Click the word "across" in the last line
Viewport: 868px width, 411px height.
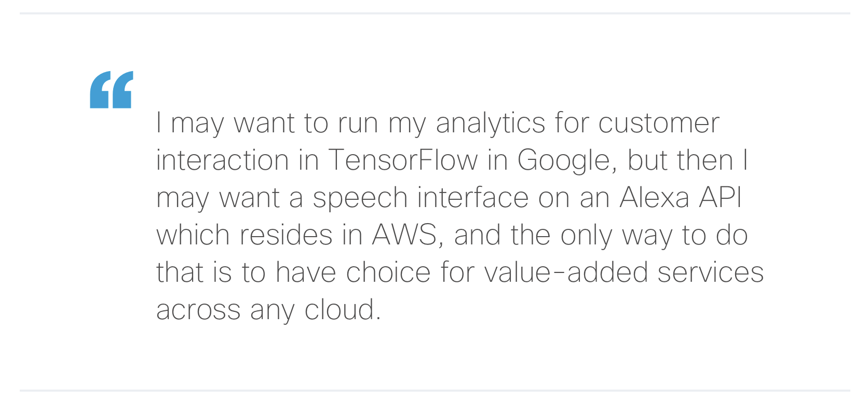198,310
